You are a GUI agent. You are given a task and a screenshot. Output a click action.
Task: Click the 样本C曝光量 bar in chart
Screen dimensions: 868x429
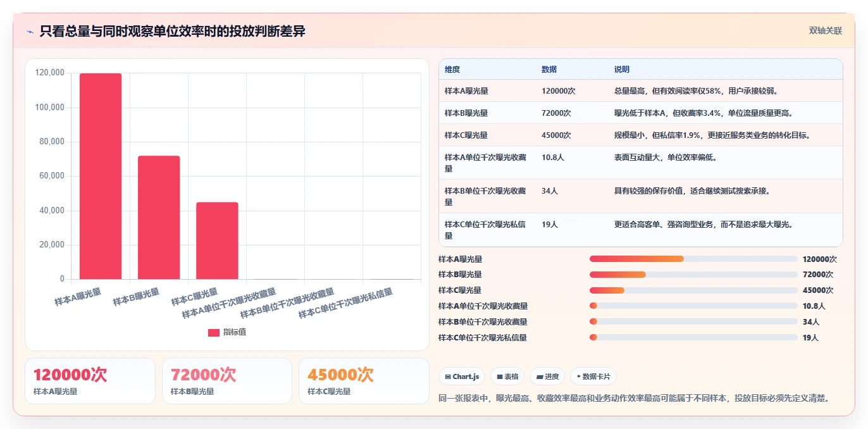point(217,240)
